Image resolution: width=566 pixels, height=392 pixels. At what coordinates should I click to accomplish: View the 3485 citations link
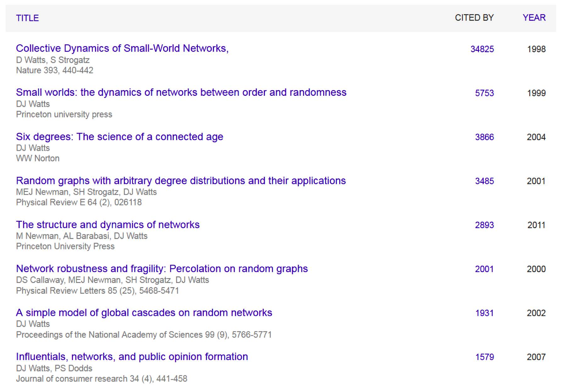tap(484, 181)
